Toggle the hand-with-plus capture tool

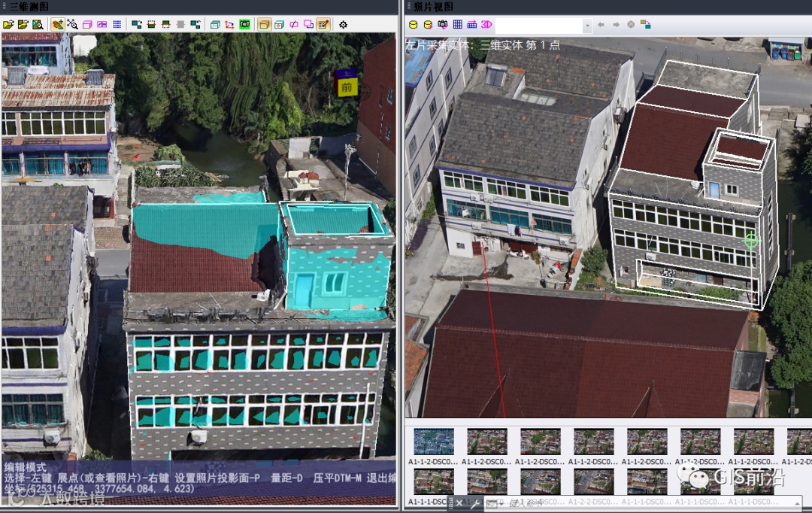[x=57, y=24]
